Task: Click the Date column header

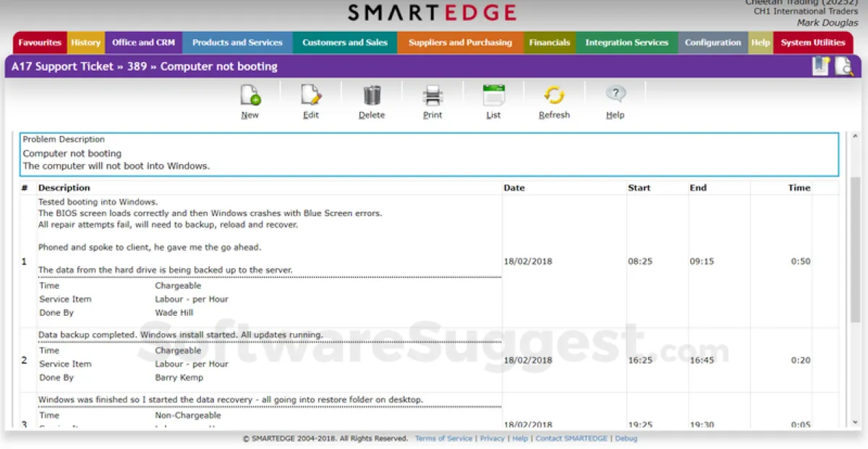Action: [x=514, y=188]
